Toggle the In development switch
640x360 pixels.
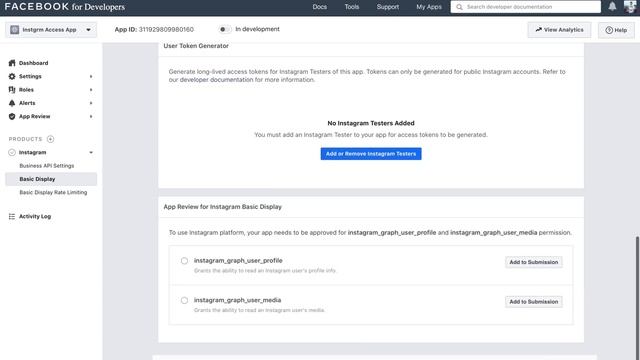pyautogui.click(x=224, y=29)
